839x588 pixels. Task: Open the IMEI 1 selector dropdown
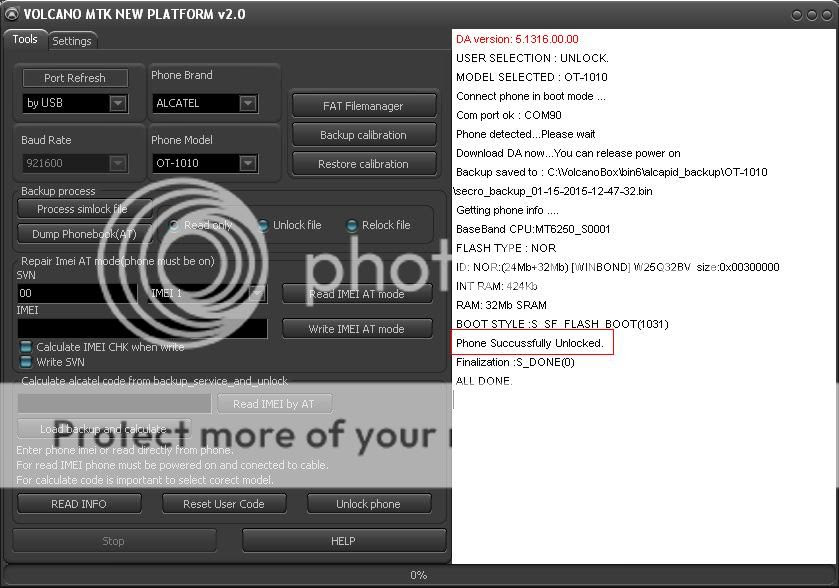(257, 293)
